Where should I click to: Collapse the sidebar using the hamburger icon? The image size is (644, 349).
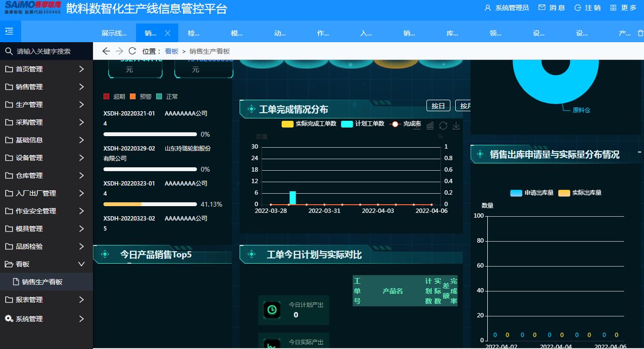pos(10,31)
